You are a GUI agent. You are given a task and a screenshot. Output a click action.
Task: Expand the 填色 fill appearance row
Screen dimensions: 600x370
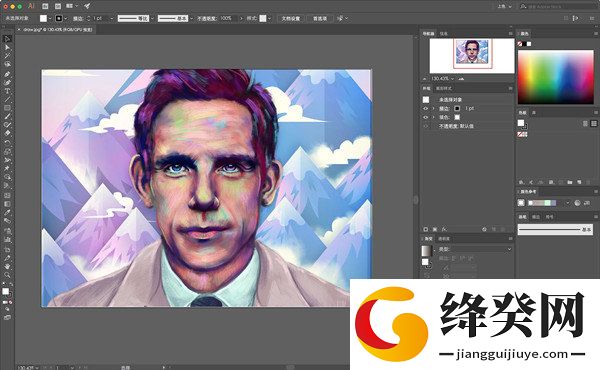coord(434,117)
